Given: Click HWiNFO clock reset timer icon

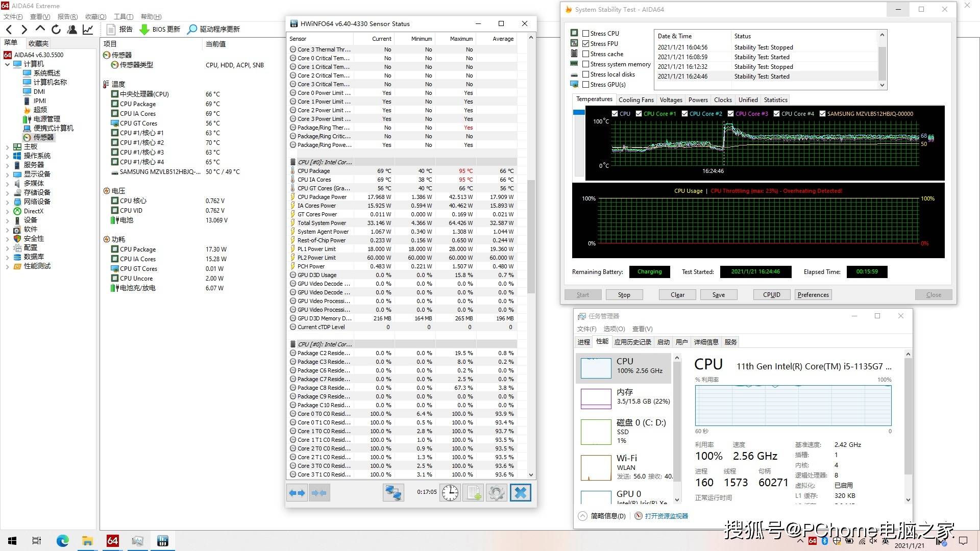Looking at the screenshot, I should pyautogui.click(x=450, y=493).
